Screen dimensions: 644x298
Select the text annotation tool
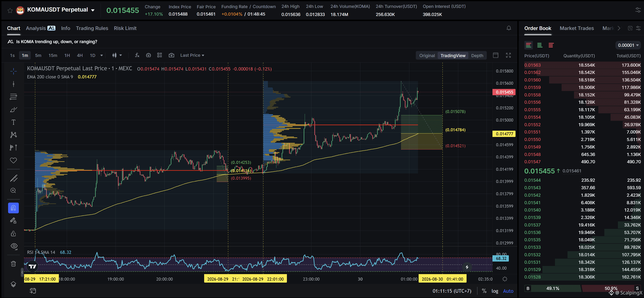(x=14, y=122)
